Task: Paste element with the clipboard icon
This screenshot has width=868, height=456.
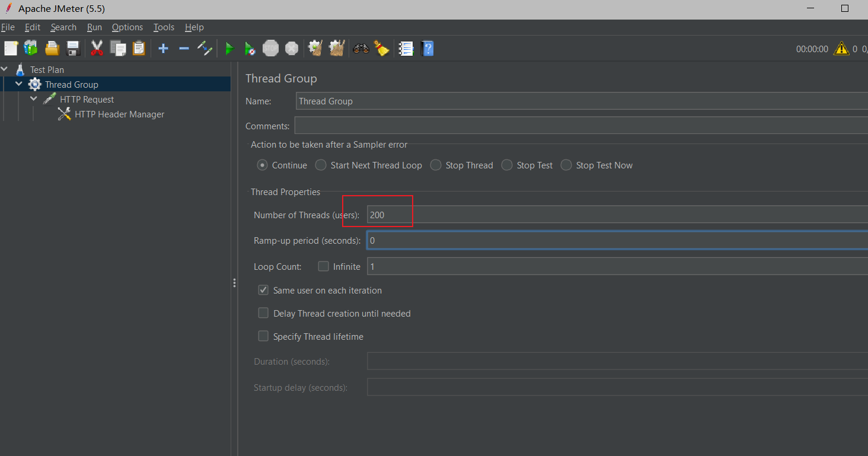Action: (x=139, y=49)
